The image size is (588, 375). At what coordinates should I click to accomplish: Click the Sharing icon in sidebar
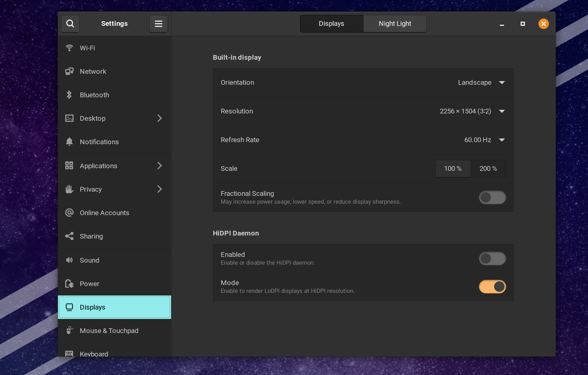69,236
